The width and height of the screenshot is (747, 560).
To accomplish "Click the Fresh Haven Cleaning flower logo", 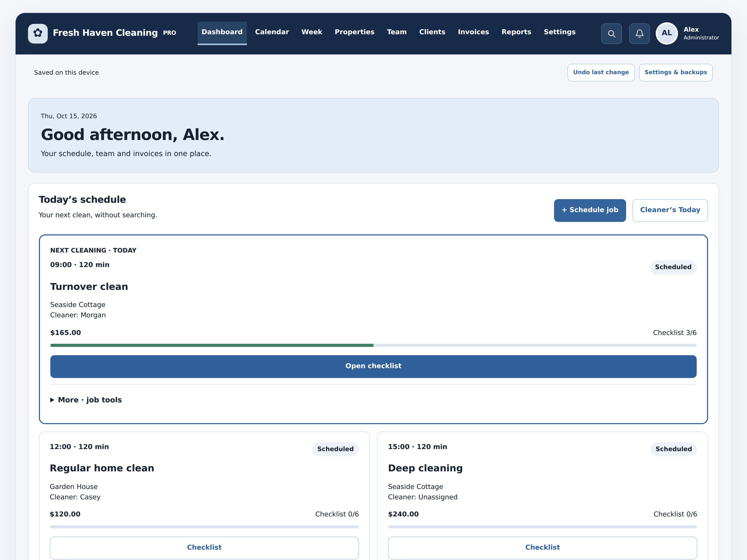I will click(38, 33).
